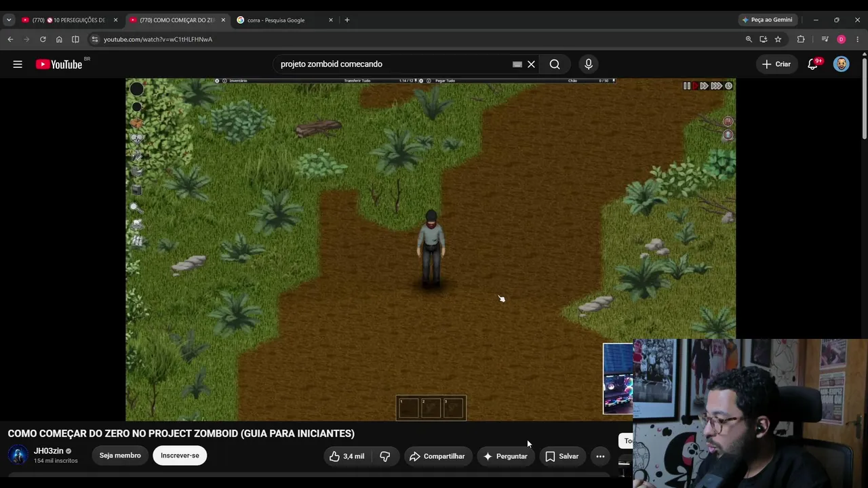Viewport: 868px width, 488px height.
Task: Open the media controls toolbar icon
Action: (825, 39)
